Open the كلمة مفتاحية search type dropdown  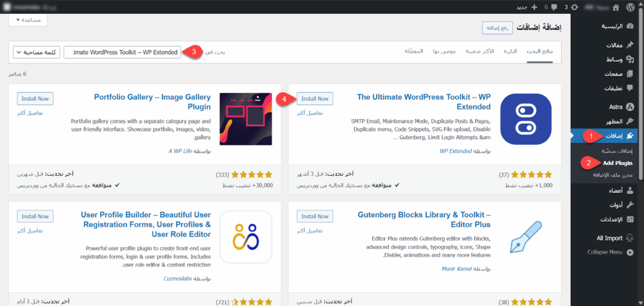tap(37, 52)
